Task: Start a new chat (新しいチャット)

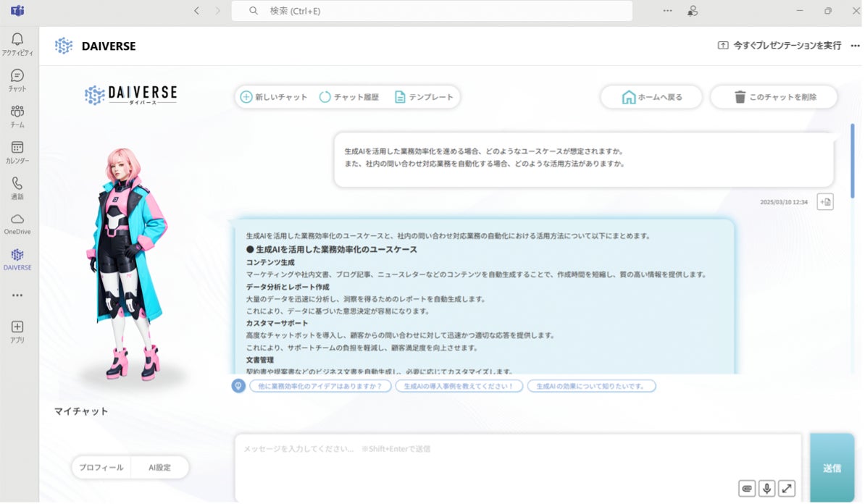Action: 274,97
